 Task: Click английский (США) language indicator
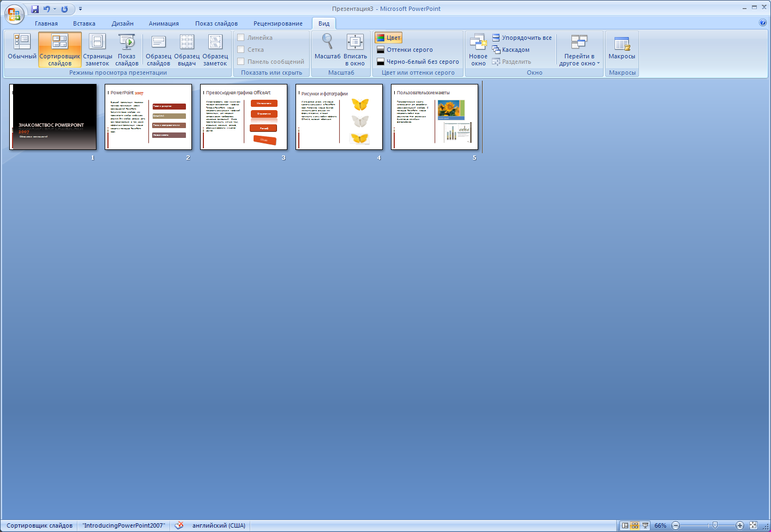[219, 525]
